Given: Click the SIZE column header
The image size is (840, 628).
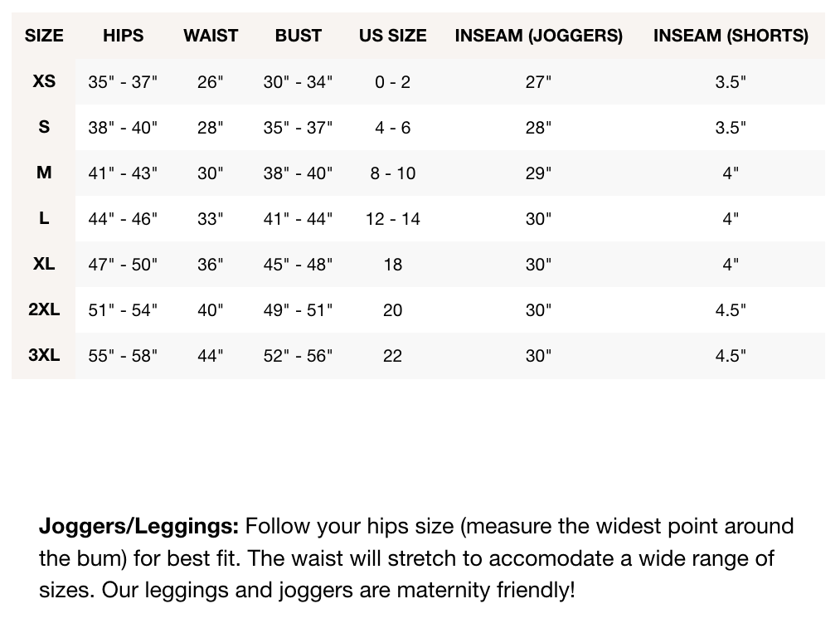Looking at the screenshot, I should pyautogui.click(x=44, y=36).
